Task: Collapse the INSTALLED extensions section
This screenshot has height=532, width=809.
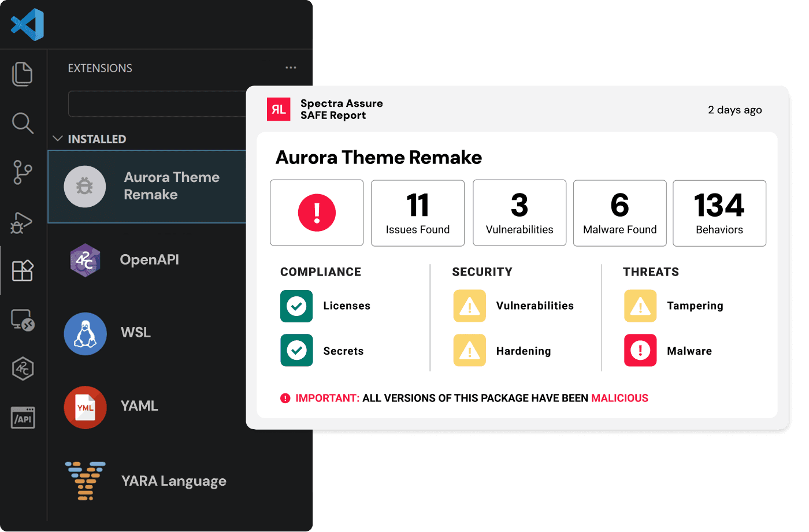Action: click(58, 139)
